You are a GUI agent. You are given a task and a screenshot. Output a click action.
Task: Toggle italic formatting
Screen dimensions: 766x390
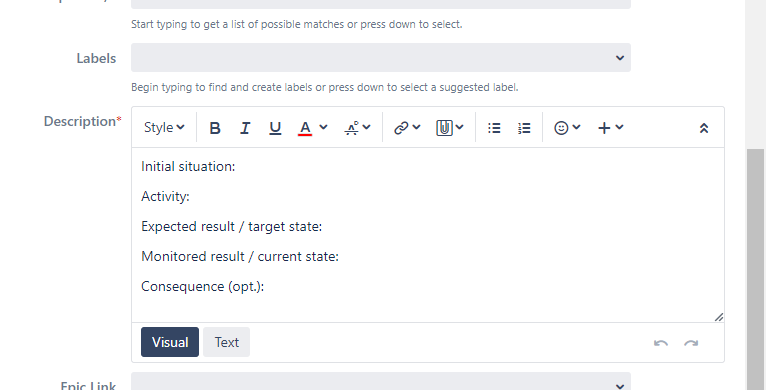pos(245,128)
